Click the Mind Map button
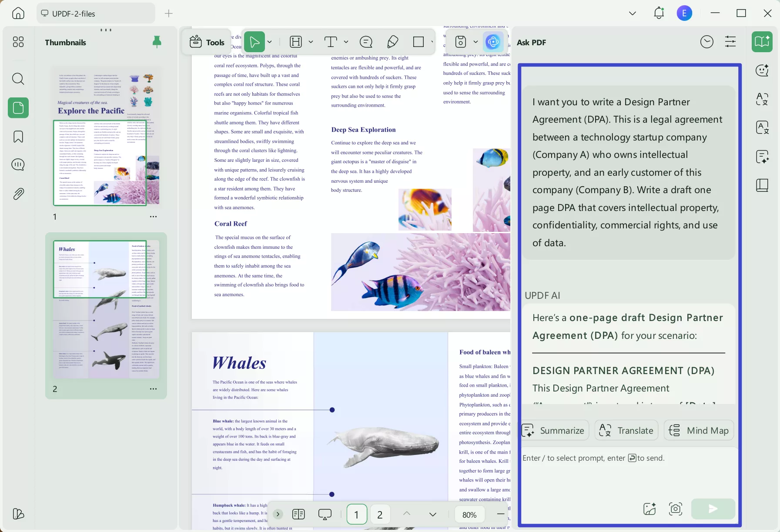780x532 pixels. [699, 430]
